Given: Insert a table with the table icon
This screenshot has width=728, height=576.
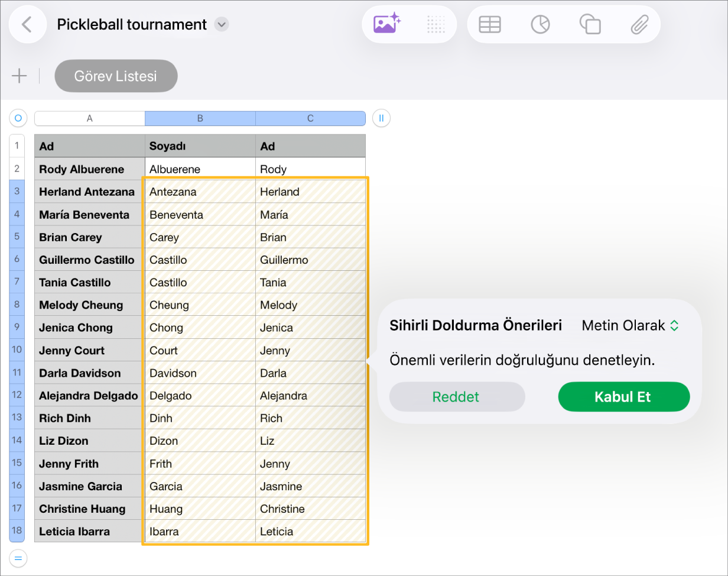Looking at the screenshot, I should [x=490, y=24].
